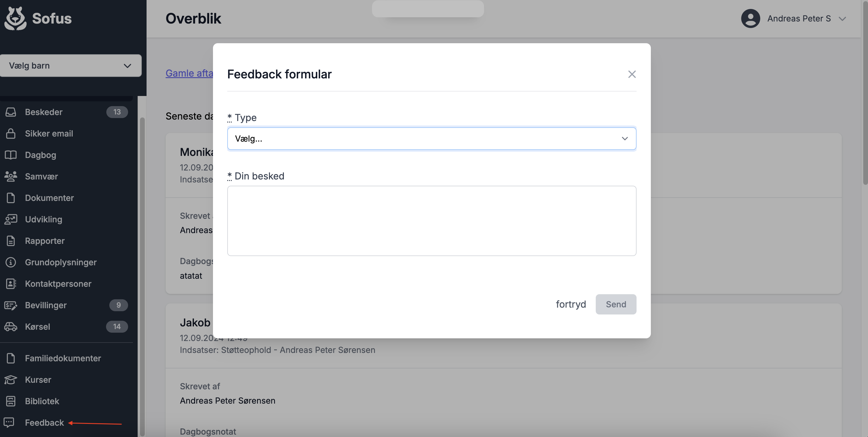Select Grundoplysninger menu item
The width and height of the screenshot is (868, 437).
pyautogui.click(x=61, y=262)
